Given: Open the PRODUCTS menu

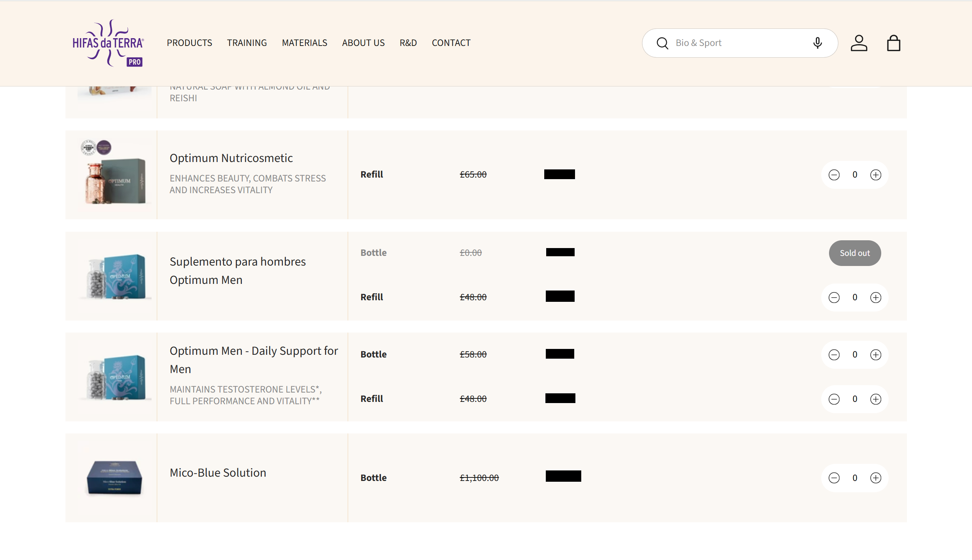Looking at the screenshot, I should click(x=189, y=43).
